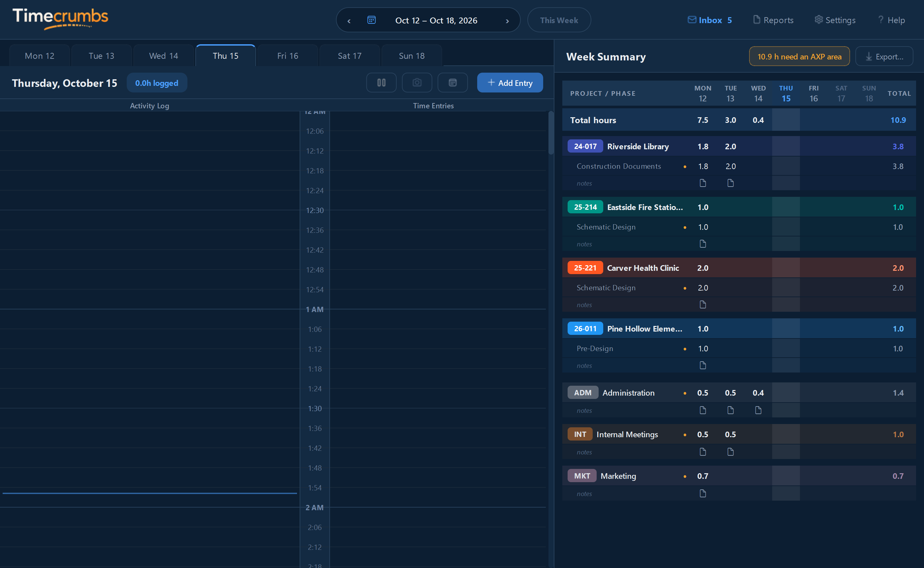Switch to the Mon 12 tab

coord(39,55)
